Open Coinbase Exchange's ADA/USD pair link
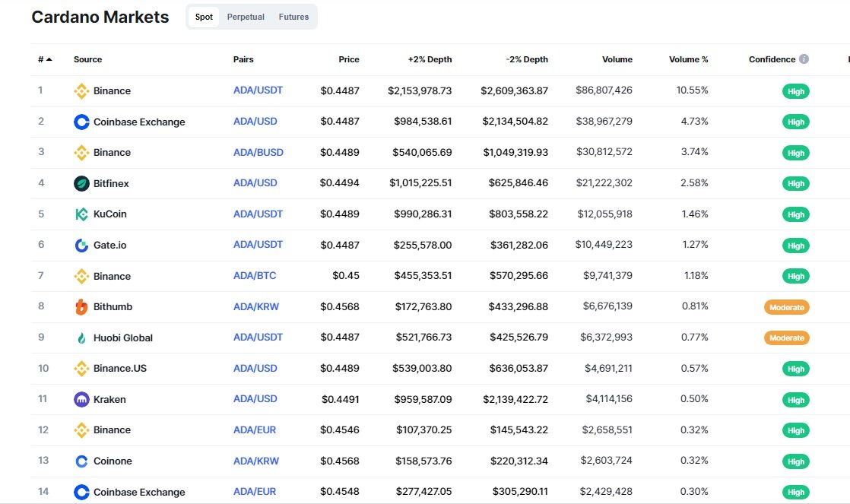This screenshot has height=504, width=850. [255, 122]
